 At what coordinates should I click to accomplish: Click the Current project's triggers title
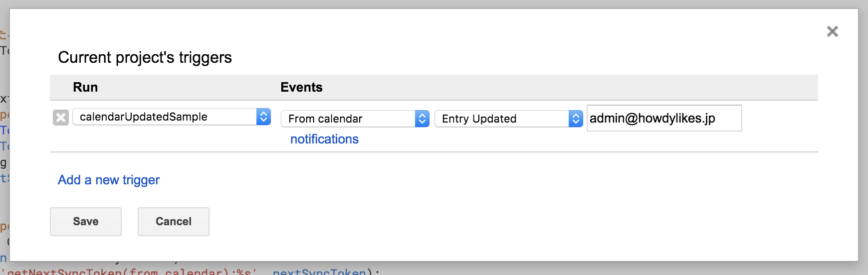[145, 57]
